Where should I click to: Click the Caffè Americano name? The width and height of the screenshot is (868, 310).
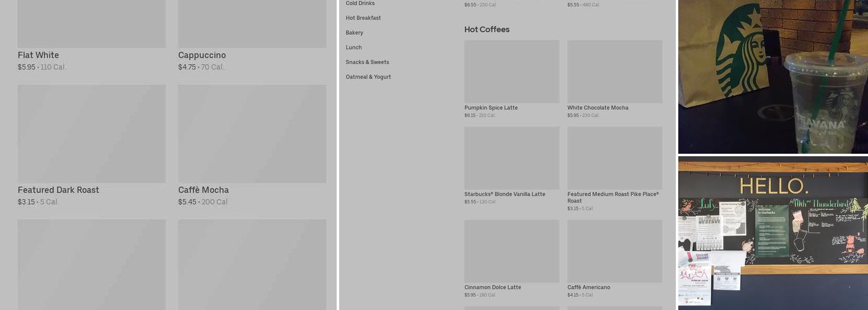pyautogui.click(x=588, y=287)
